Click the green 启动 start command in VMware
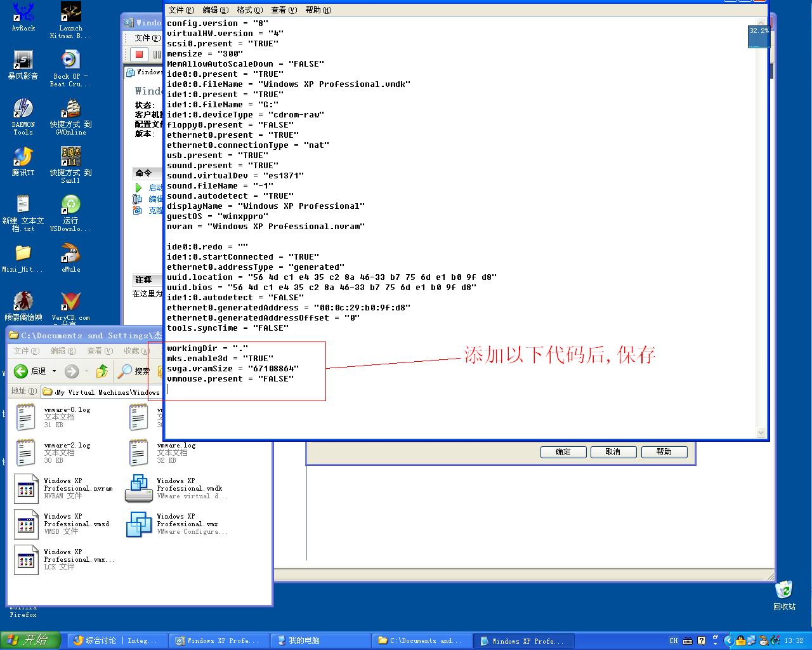The height and width of the screenshot is (650, 812). click(x=148, y=188)
